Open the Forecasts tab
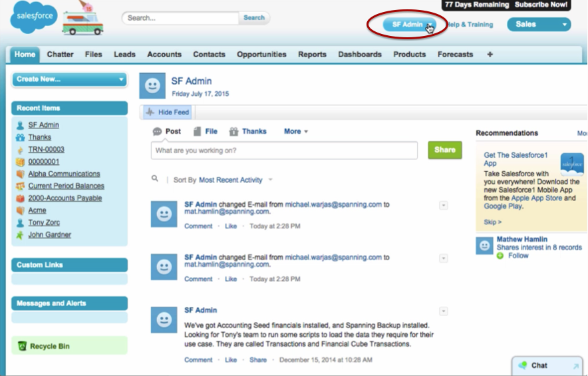588x376 pixels. pyautogui.click(x=455, y=55)
